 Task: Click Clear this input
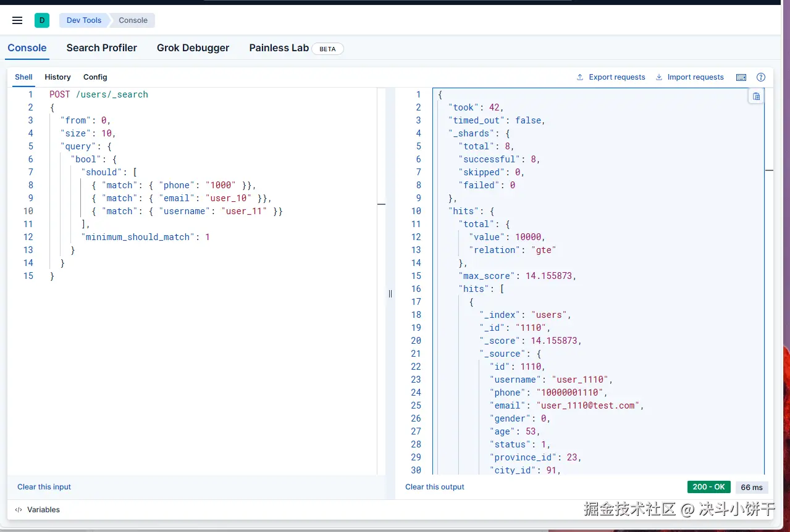tap(44, 487)
